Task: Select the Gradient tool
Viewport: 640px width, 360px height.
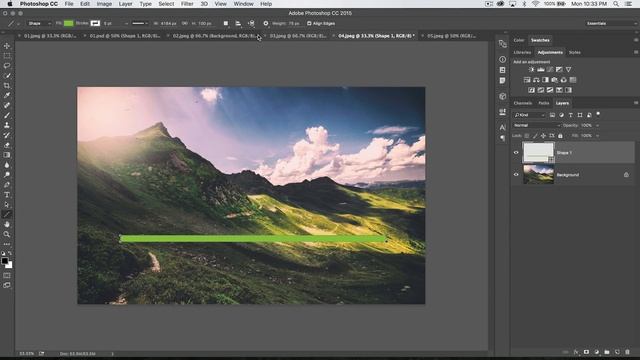Action: coord(7,155)
